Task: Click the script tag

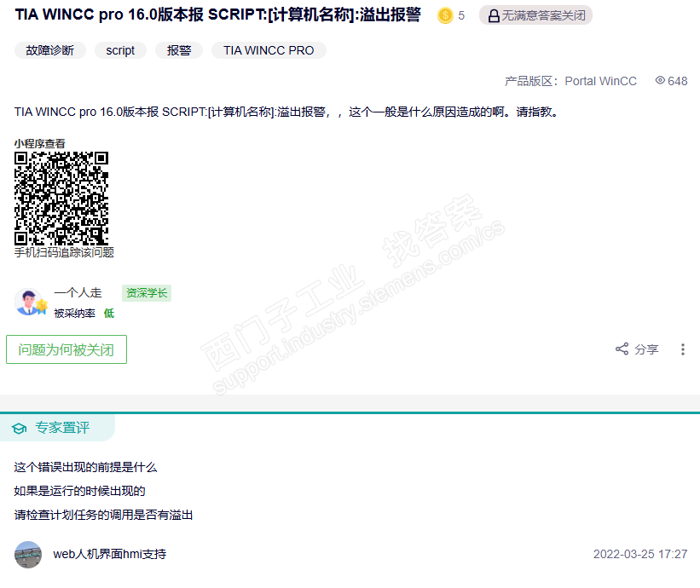Action: click(120, 50)
